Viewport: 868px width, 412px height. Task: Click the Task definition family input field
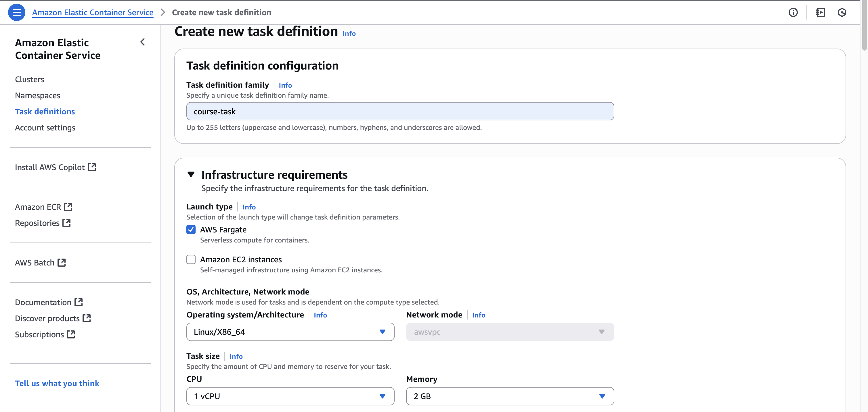399,111
